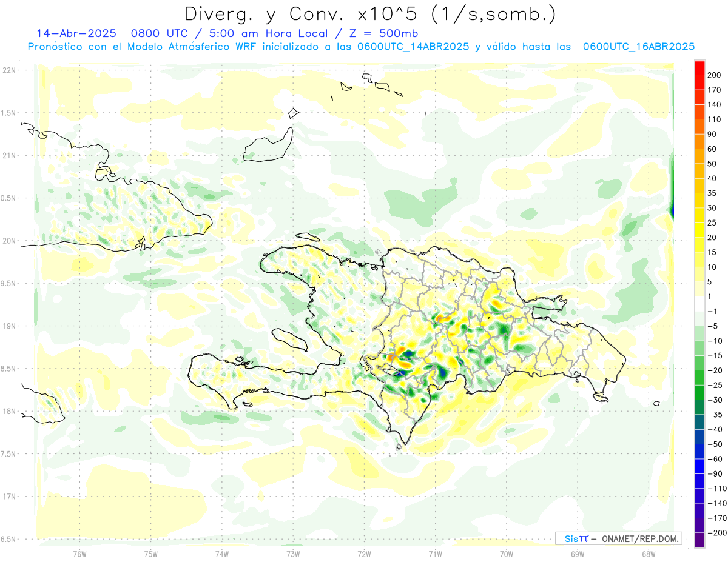Click the colorbar value '170' on the positive side
Viewport: 728px width, 562px height.
click(715, 90)
